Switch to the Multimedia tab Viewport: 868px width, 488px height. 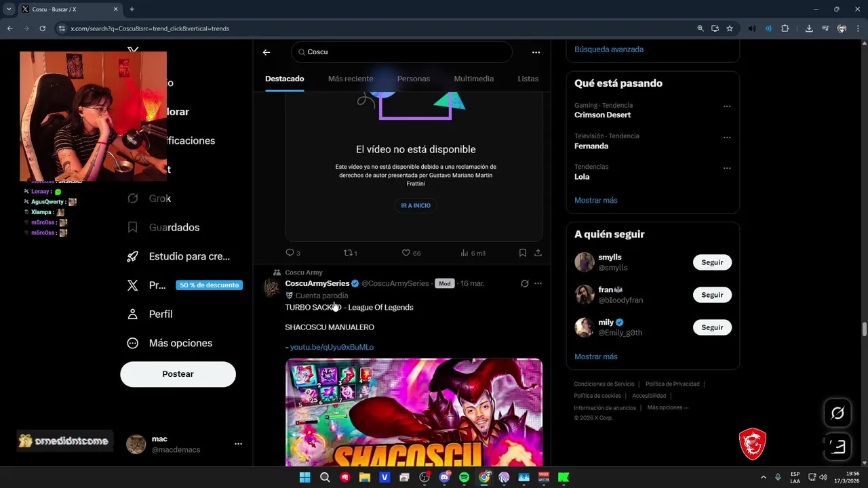click(x=473, y=79)
